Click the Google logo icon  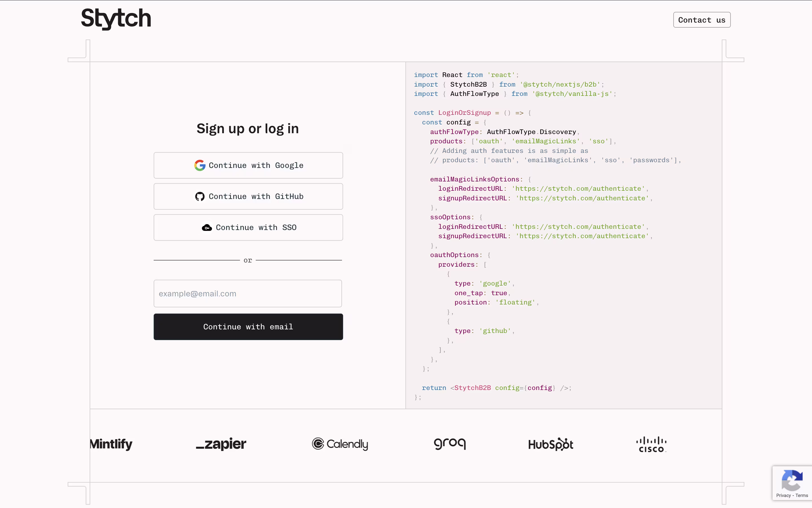tap(200, 165)
